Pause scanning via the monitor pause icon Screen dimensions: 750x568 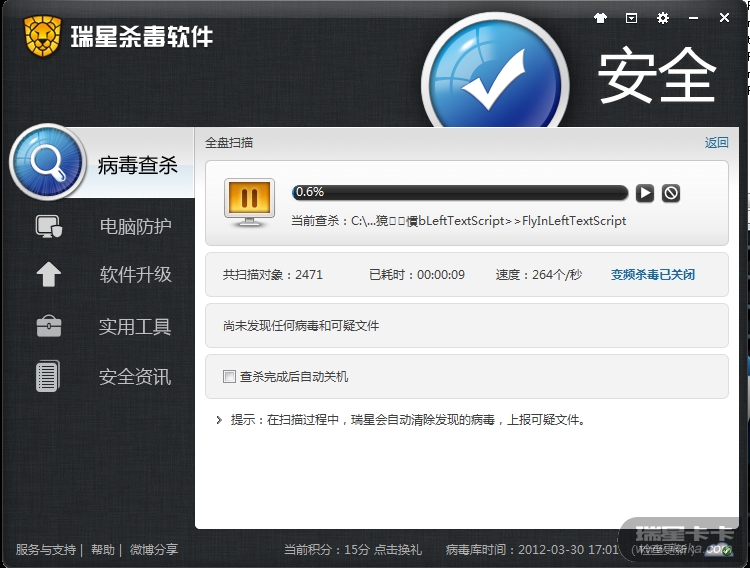pyautogui.click(x=249, y=202)
